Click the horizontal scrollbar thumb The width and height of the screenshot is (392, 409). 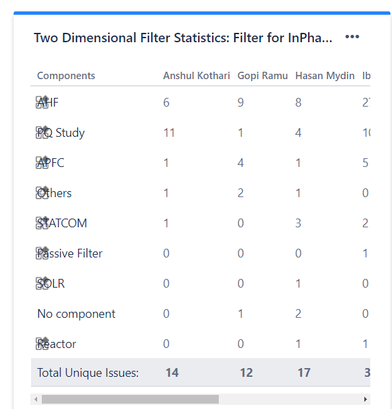coord(130,399)
